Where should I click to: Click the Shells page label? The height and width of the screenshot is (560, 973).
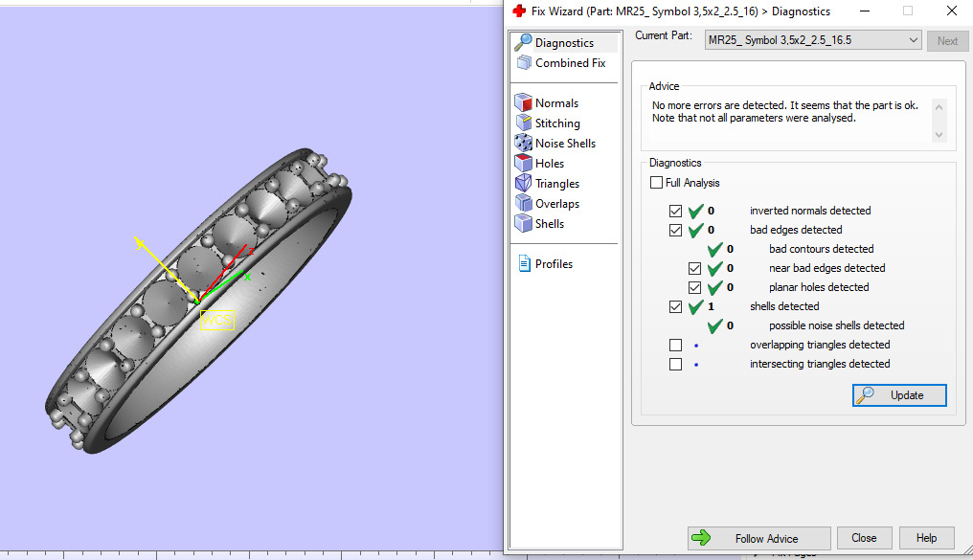[550, 224]
